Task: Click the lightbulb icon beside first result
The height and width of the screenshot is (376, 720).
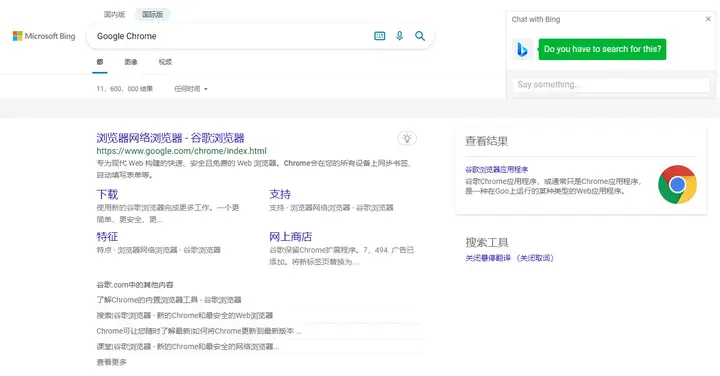Action: (407, 138)
